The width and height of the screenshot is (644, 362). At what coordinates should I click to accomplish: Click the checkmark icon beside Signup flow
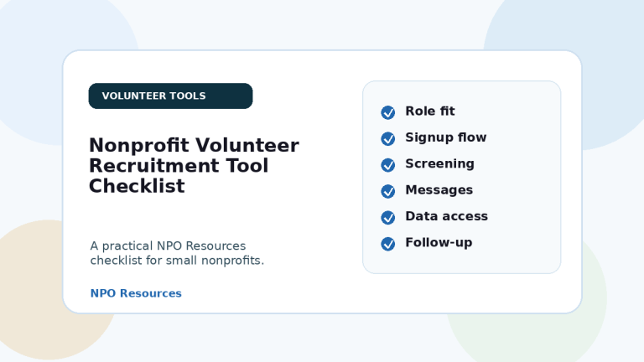(387, 138)
